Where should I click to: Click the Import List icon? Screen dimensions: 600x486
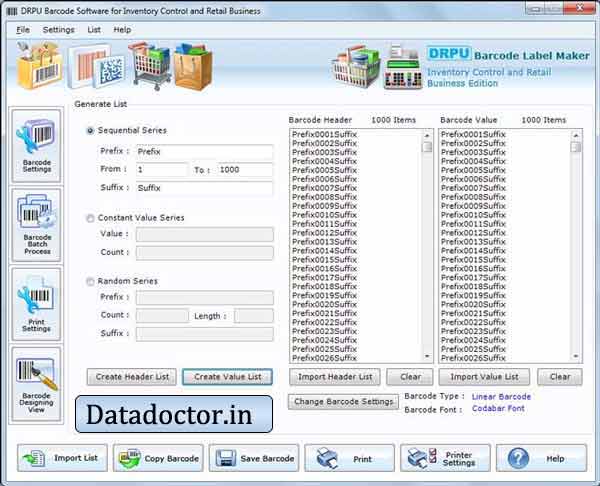click(34, 458)
